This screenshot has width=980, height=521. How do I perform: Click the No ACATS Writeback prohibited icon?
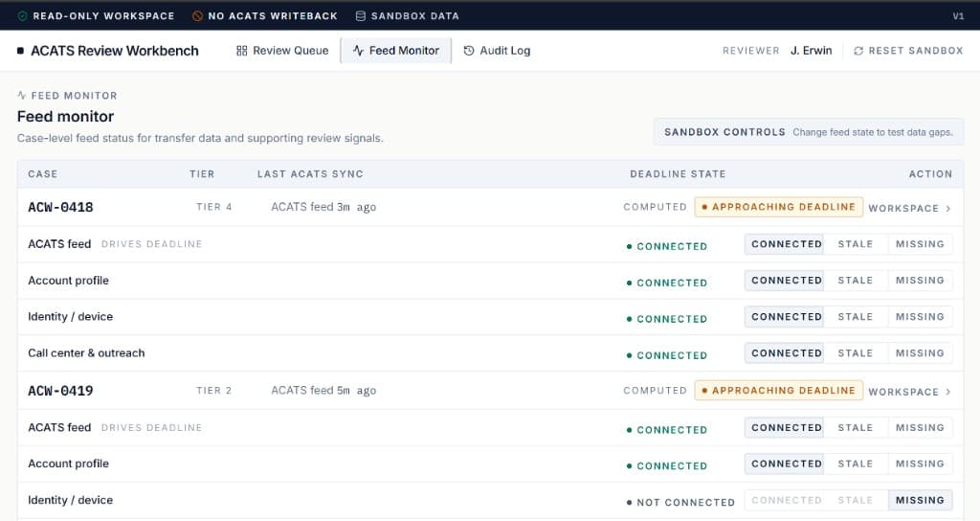tap(197, 15)
